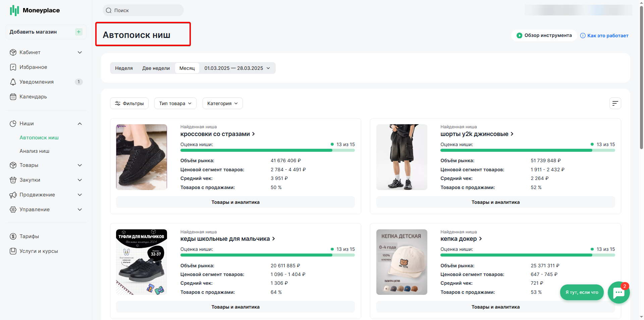Open the chat bubble support icon
Image resolution: width=644 pixels, height=320 pixels.
pos(619,292)
